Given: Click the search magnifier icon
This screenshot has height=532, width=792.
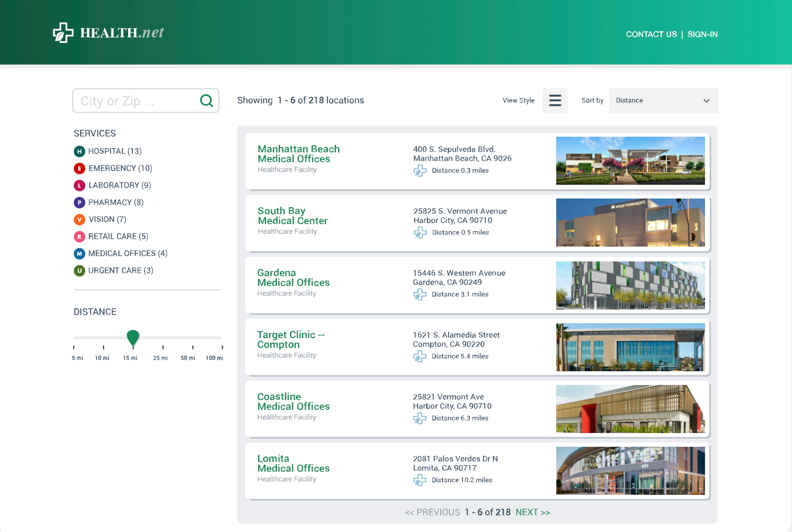Looking at the screenshot, I should (206, 100).
